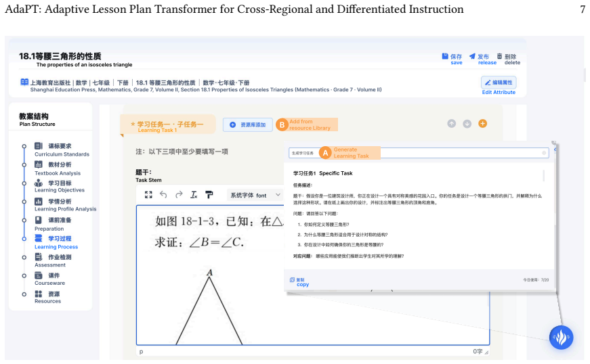Viewport: 590px width, 364px height.
Task: Click the 18.1等腰三角形的性质 title
Action: [60, 56]
